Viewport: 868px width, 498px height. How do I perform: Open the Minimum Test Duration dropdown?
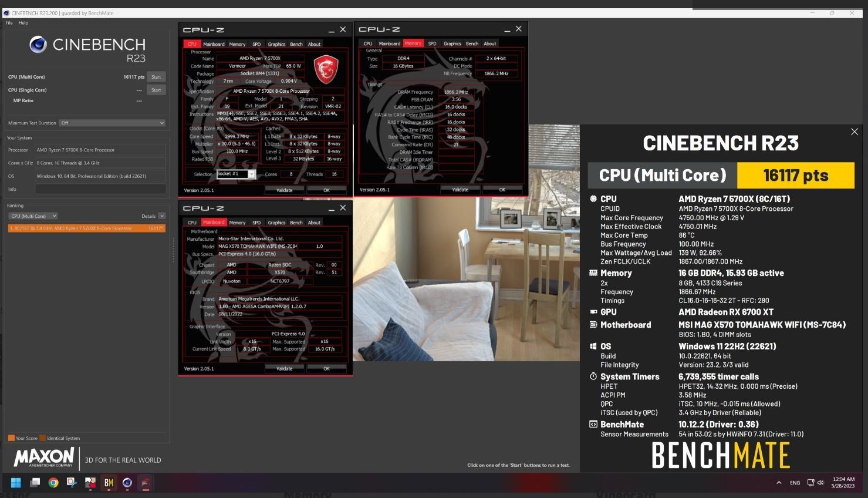click(112, 123)
